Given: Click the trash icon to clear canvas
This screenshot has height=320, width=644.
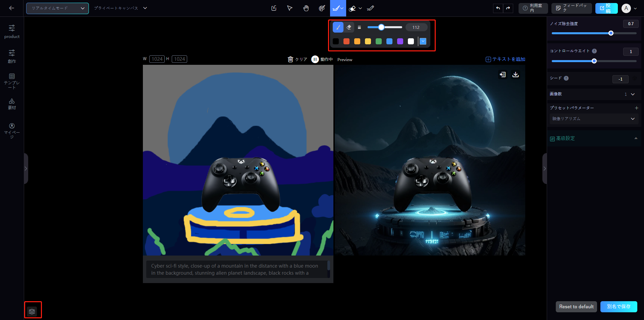Looking at the screenshot, I should point(290,59).
